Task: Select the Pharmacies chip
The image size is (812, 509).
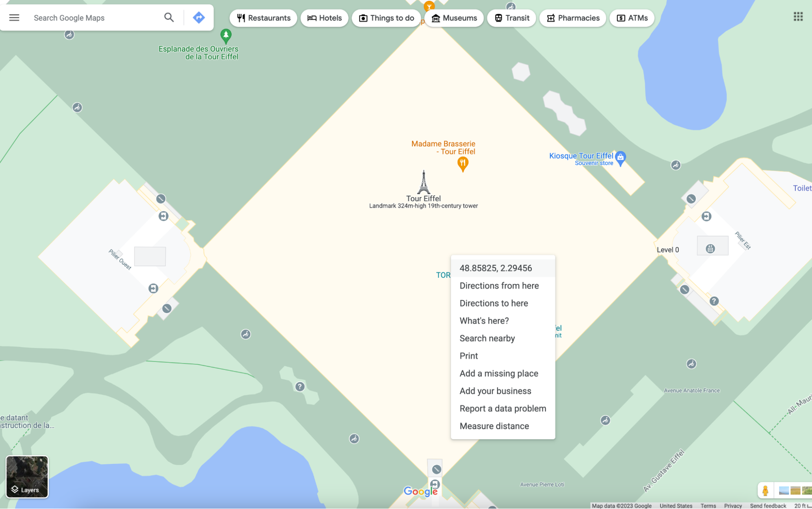Action: 573,18
